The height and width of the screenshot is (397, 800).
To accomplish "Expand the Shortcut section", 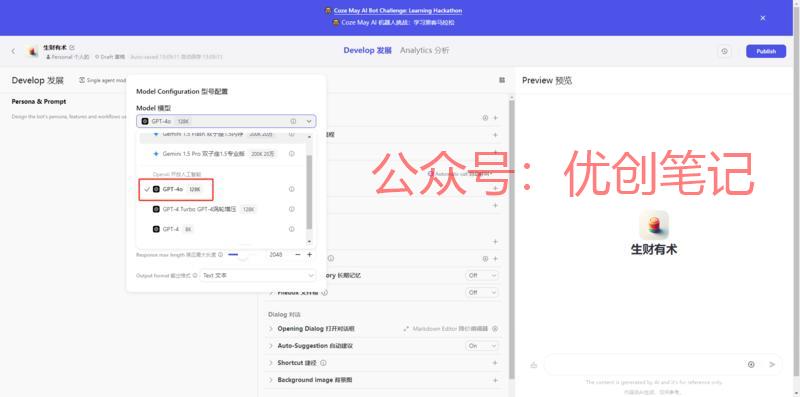I will click(x=271, y=363).
